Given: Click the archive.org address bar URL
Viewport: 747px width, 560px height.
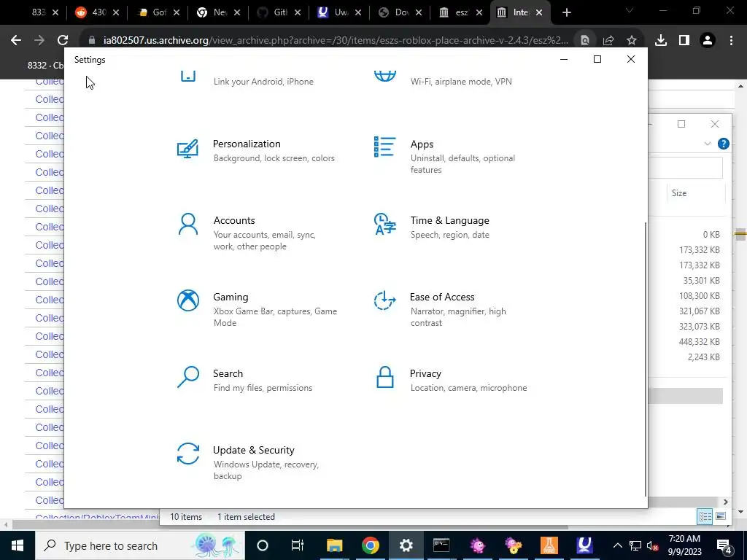Looking at the screenshot, I should [x=336, y=41].
